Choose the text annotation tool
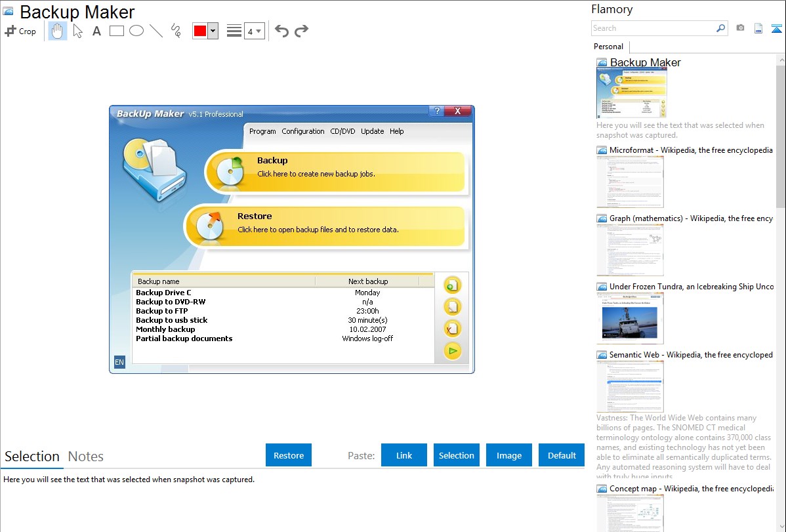The image size is (786, 532). point(96,31)
